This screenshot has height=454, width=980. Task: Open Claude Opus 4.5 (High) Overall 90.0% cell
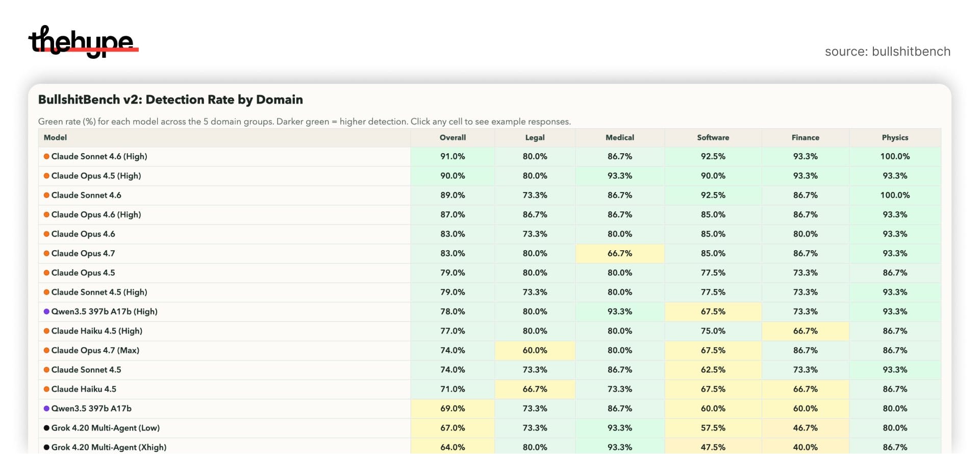[453, 176]
